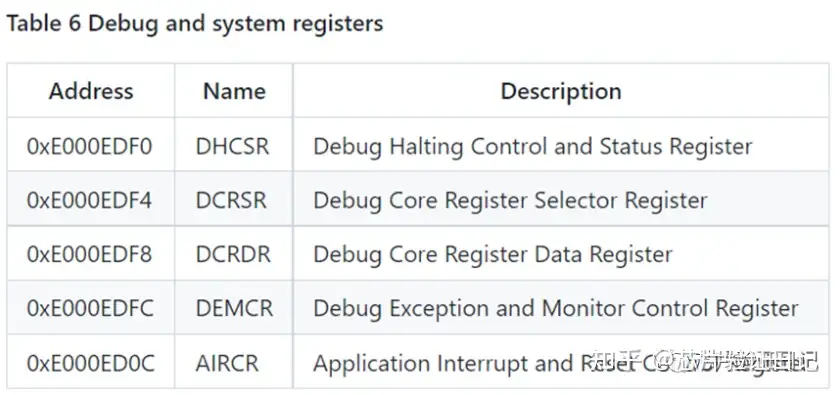Screen dimensions: 840x395
Task: Click the DCRSR register name
Action: [x=231, y=200]
